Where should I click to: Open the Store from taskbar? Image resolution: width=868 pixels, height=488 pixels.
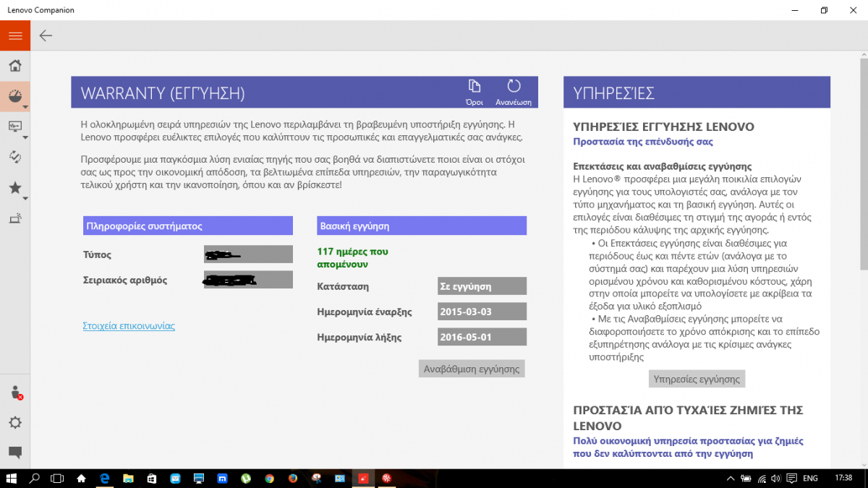click(151, 478)
